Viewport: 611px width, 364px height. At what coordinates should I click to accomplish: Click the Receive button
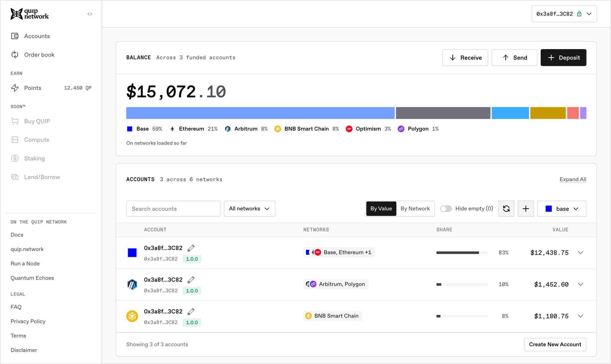[x=465, y=58]
